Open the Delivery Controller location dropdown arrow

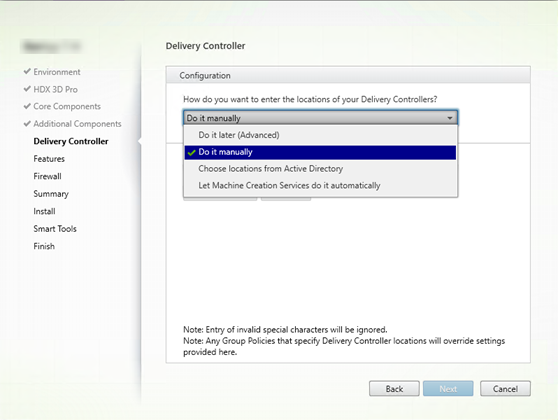[449, 118]
